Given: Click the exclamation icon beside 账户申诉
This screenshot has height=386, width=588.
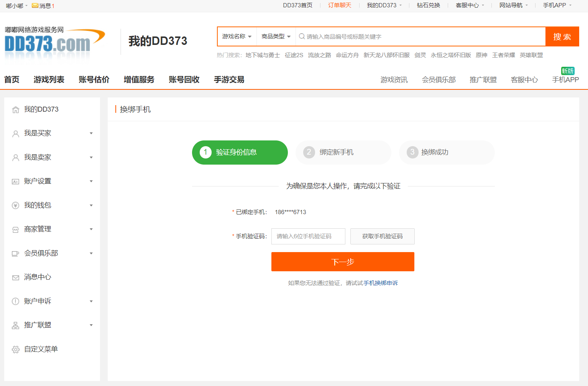Looking at the screenshot, I should pyautogui.click(x=16, y=302).
